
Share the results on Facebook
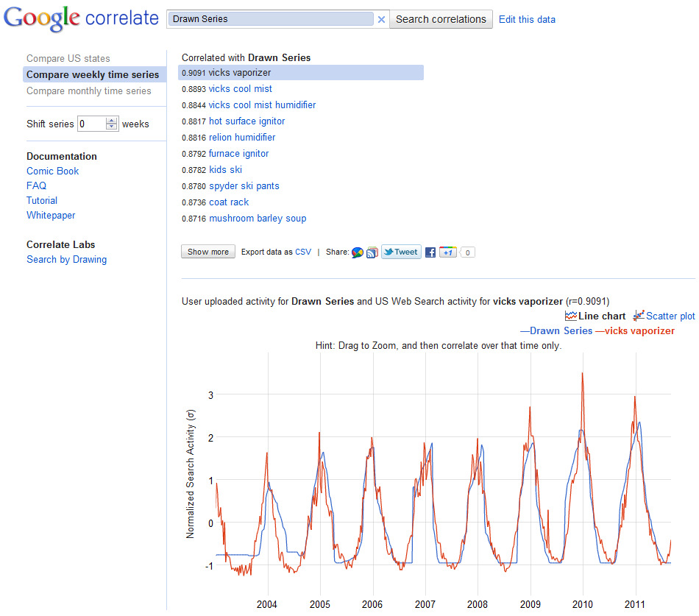430,252
